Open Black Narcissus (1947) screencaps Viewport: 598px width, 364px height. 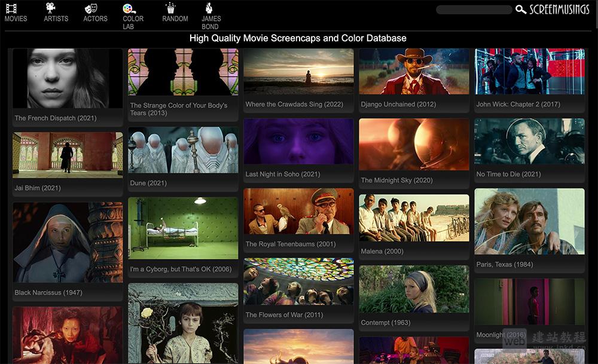(x=67, y=242)
